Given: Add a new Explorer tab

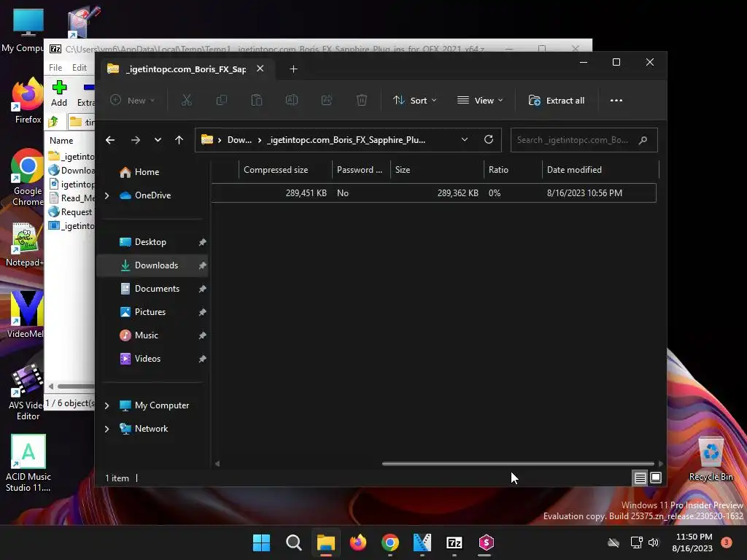Looking at the screenshot, I should tap(293, 69).
